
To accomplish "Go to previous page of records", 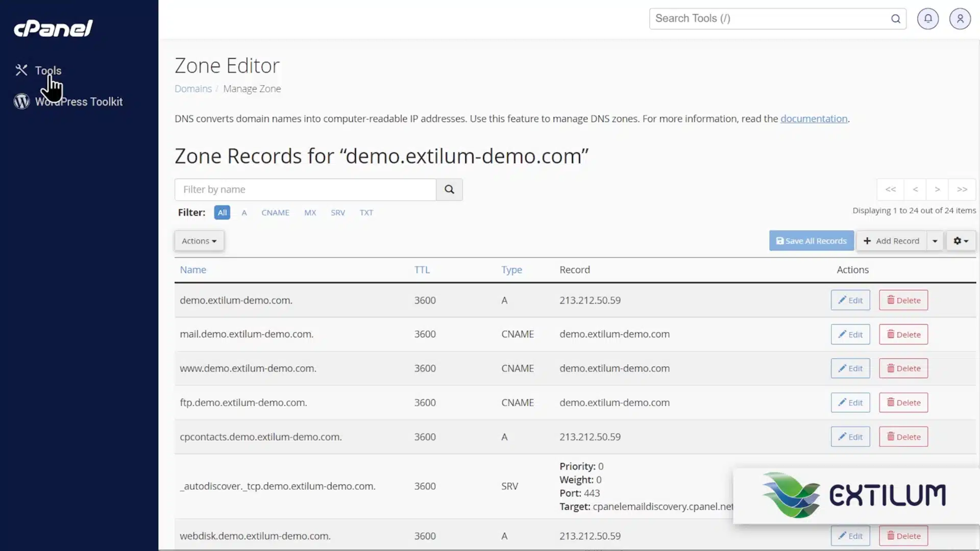I will [916, 189].
